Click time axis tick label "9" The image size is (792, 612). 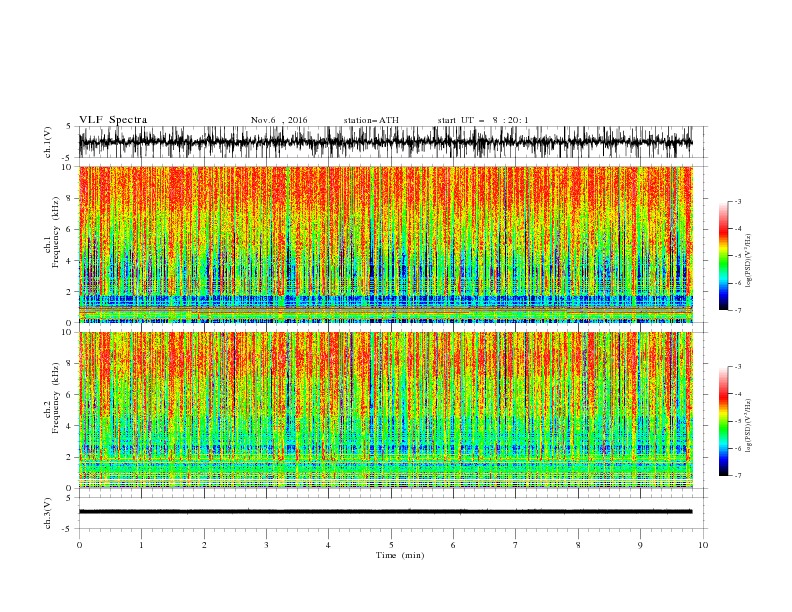[x=640, y=545]
